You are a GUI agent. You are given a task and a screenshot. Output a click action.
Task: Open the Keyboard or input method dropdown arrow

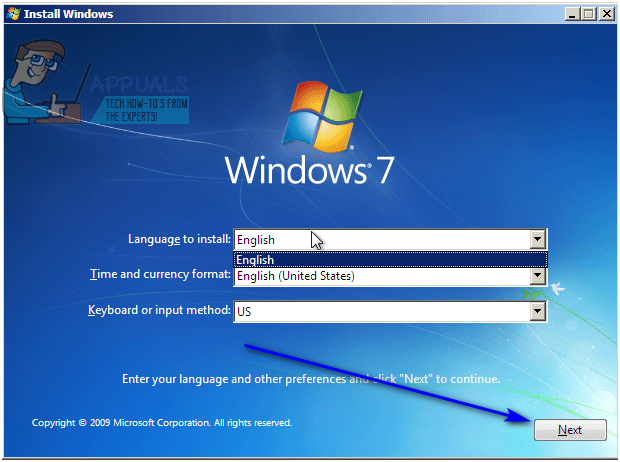click(537, 311)
